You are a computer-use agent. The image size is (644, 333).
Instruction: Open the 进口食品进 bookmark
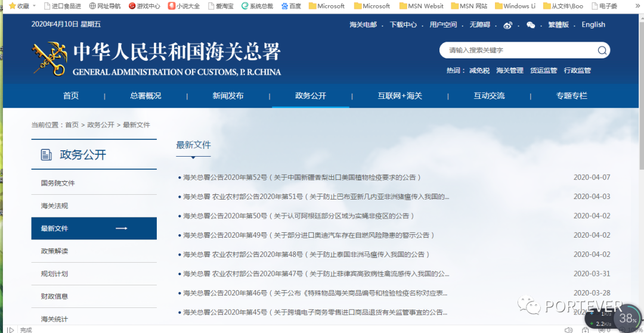63,6
